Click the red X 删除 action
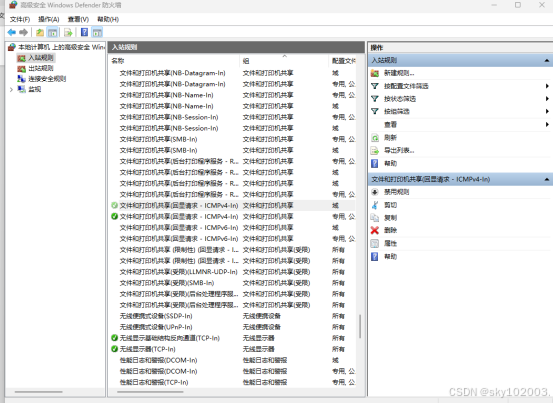Screen dimensions: 554x403 click(x=375, y=230)
